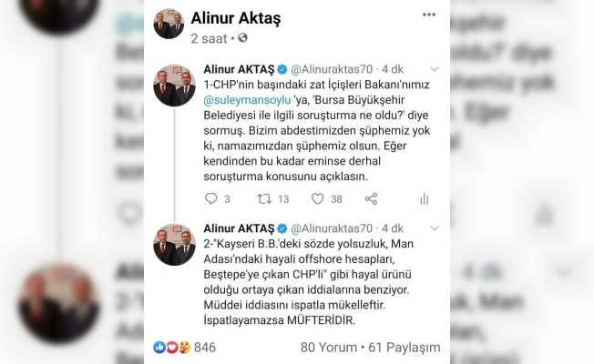View the 61 Paylaşım shares
The width and height of the screenshot is (594, 364).
pos(405,348)
